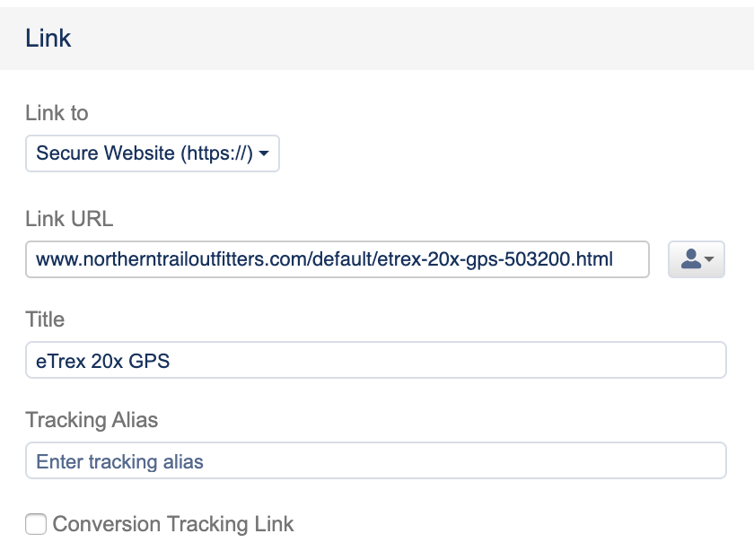The height and width of the screenshot is (560, 754).
Task: Click into the Tracking Alias text box
Action: point(375,461)
